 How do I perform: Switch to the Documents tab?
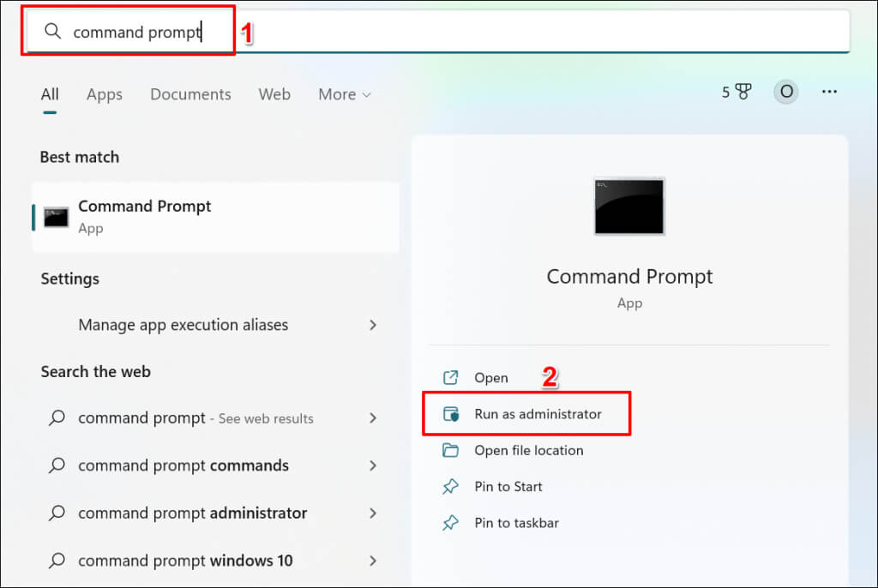click(190, 94)
